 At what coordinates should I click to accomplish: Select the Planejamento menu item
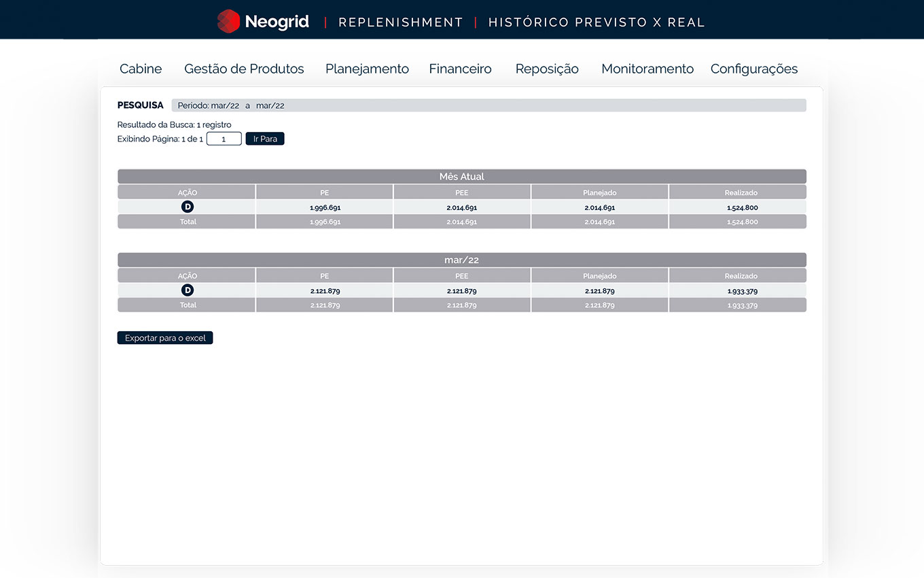click(x=367, y=69)
